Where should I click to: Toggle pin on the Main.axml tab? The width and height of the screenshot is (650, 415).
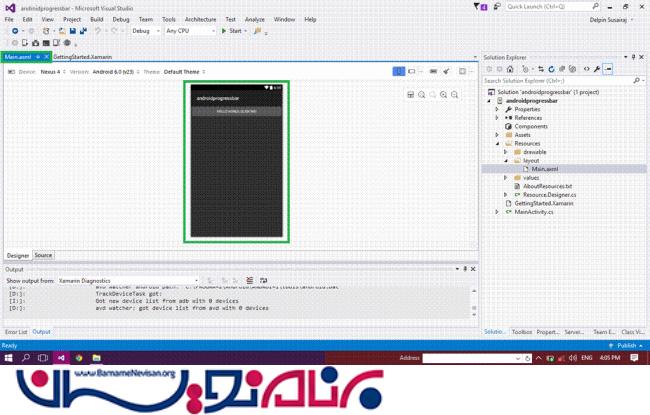[37, 57]
